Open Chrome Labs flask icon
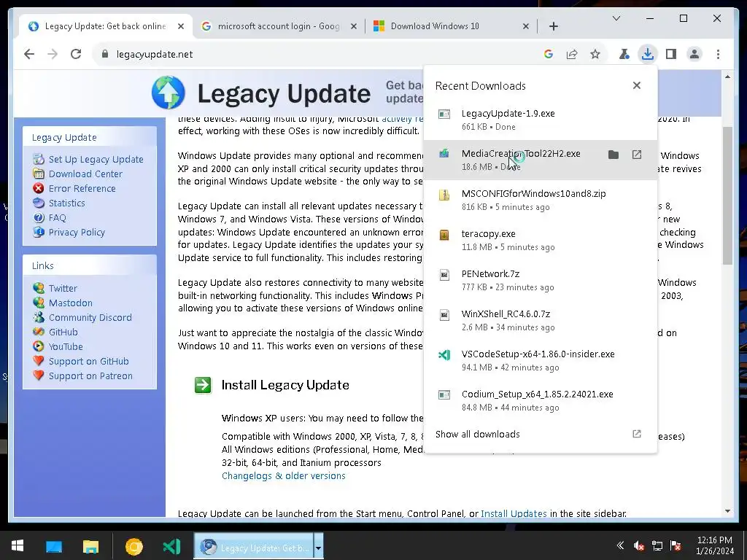Viewport: 747px width, 560px height. point(624,54)
